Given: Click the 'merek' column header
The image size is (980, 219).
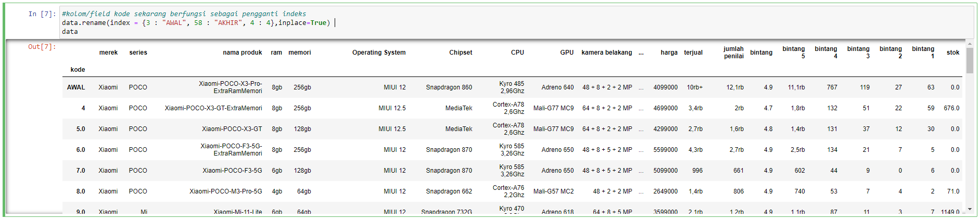Looking at the screenshot, I should tap(108, 53).
